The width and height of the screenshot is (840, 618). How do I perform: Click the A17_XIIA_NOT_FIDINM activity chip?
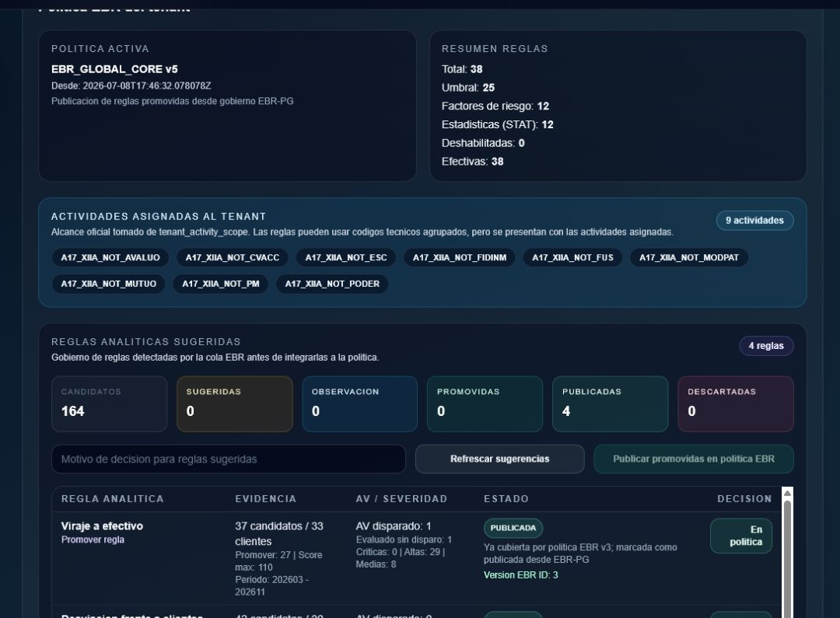pos(460,257)
